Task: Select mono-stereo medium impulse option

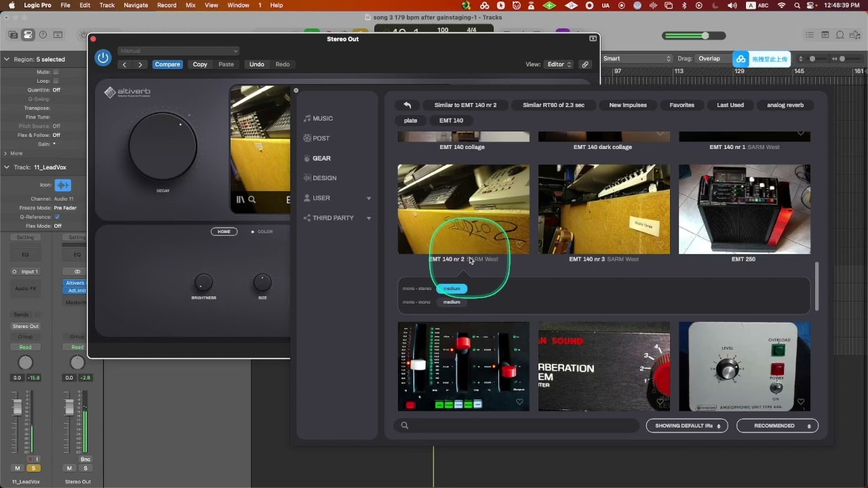Action: pos(452,289)
